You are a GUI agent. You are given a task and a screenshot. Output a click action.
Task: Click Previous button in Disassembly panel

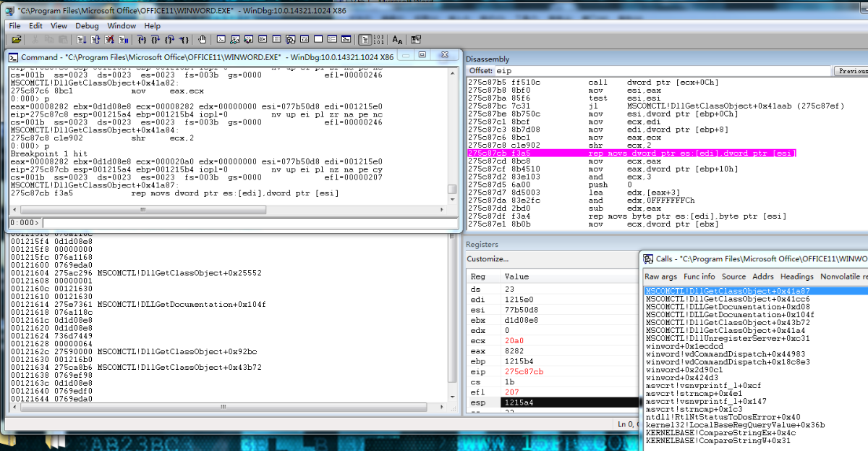pos(851,71)
